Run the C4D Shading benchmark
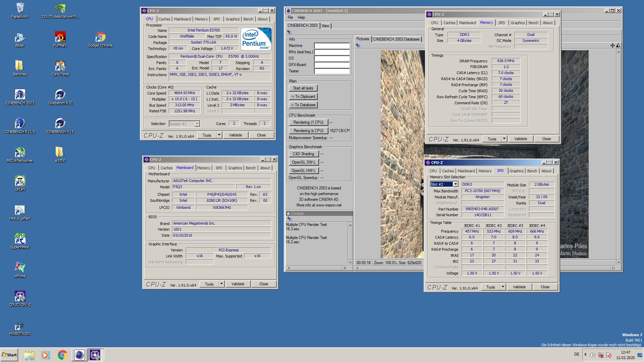The height and width of the screenshot is (362, 644). tap(303, 154)
